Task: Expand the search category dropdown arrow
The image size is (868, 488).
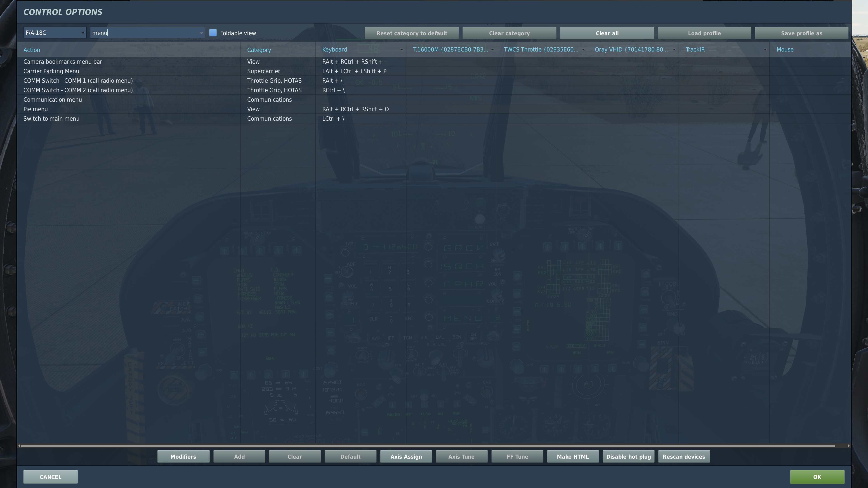Action: coord(201,33)
